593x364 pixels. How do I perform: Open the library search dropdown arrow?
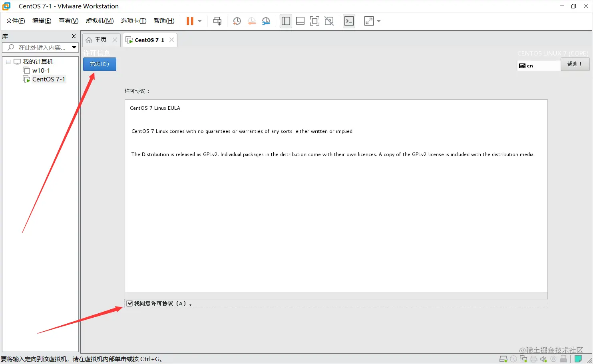74,47
